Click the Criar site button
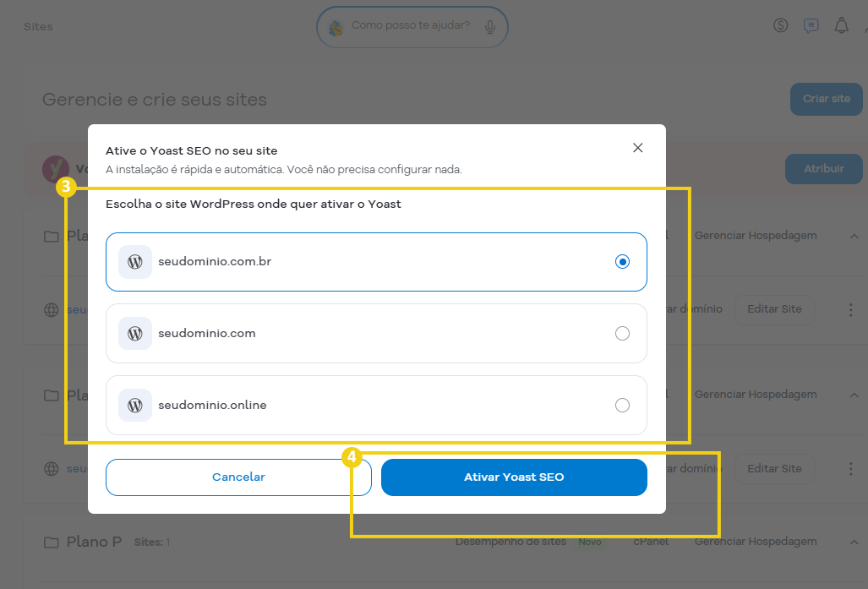The width and height of the screenshot is (868, 589). pos(826,99)
